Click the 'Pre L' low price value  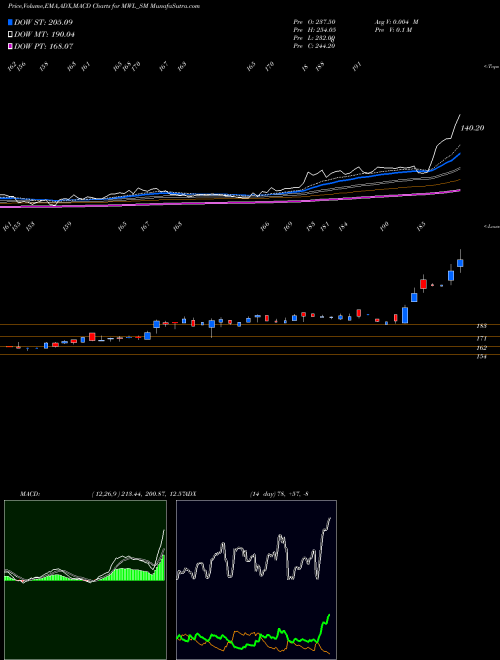pos(314,38)
